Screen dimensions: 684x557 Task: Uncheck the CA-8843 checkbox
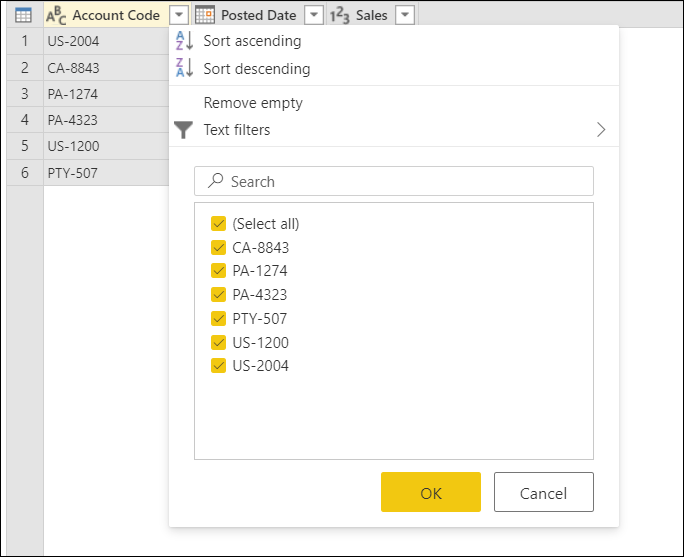pos(218,247)
